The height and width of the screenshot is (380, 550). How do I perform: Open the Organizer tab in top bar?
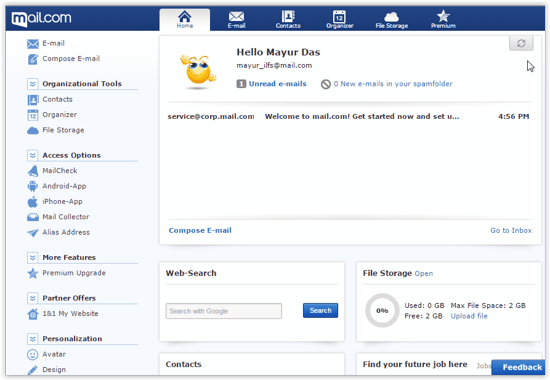[339, 20]
